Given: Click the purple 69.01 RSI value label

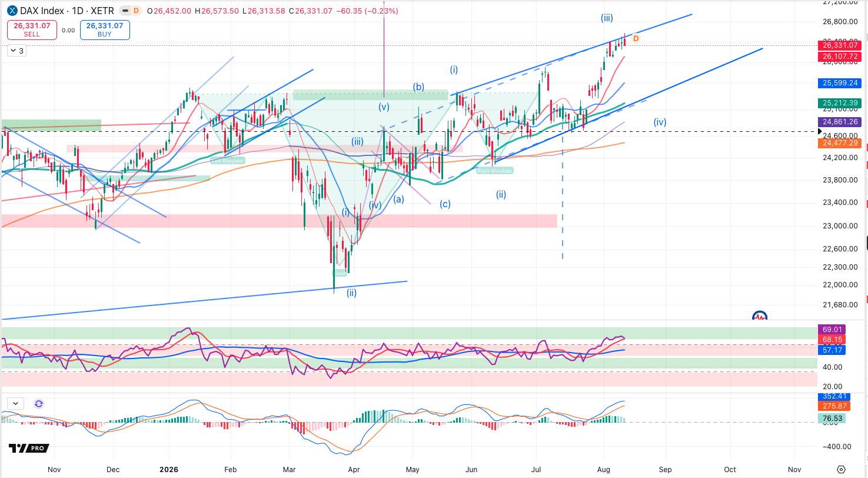Looking at the screenshot, I should (831, 329).
